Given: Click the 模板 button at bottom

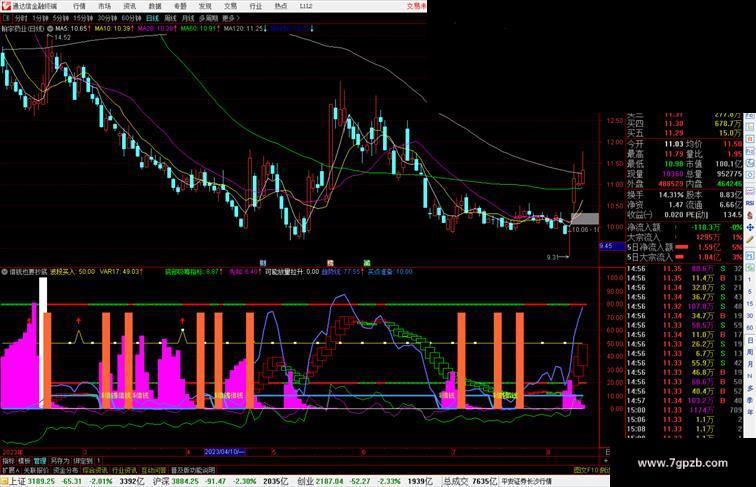Looking at the screenshot, I should pyautogui.click(x=24, y=461).
